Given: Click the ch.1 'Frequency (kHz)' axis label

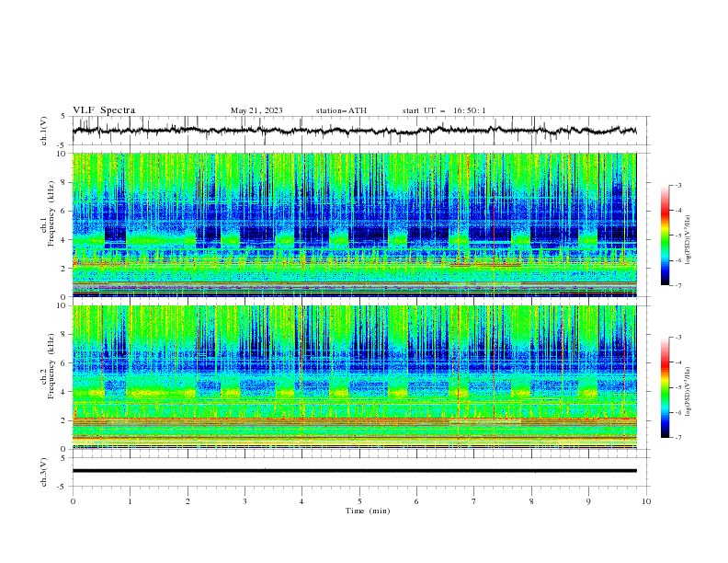Looking at the screenshot, I should (51, 212).
